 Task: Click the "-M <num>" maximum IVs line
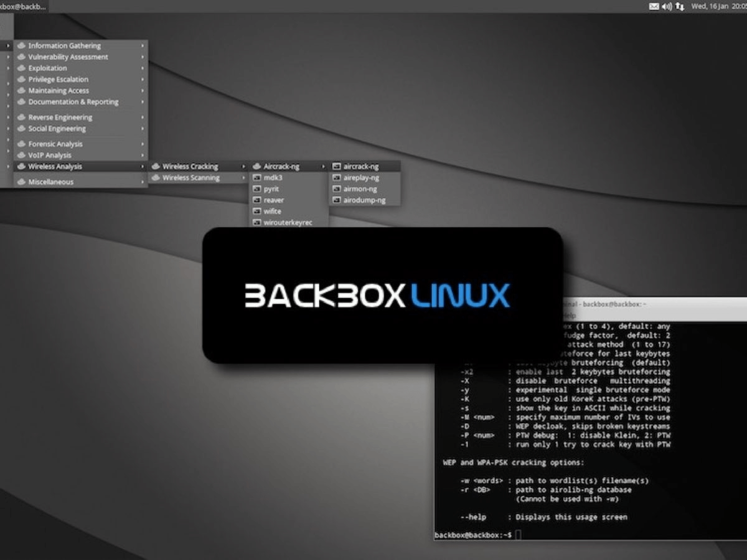[x=565, y=417]
